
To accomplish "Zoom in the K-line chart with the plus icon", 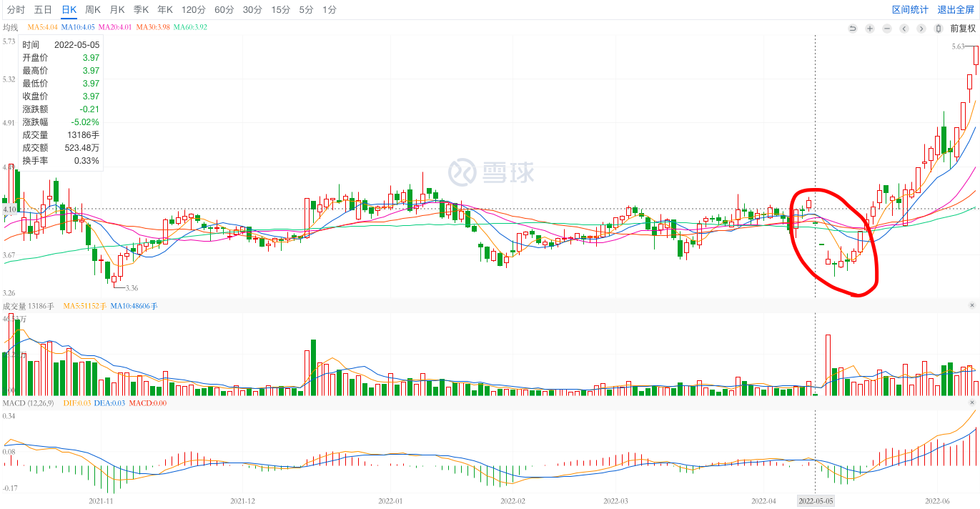I will tap(870, 29).
